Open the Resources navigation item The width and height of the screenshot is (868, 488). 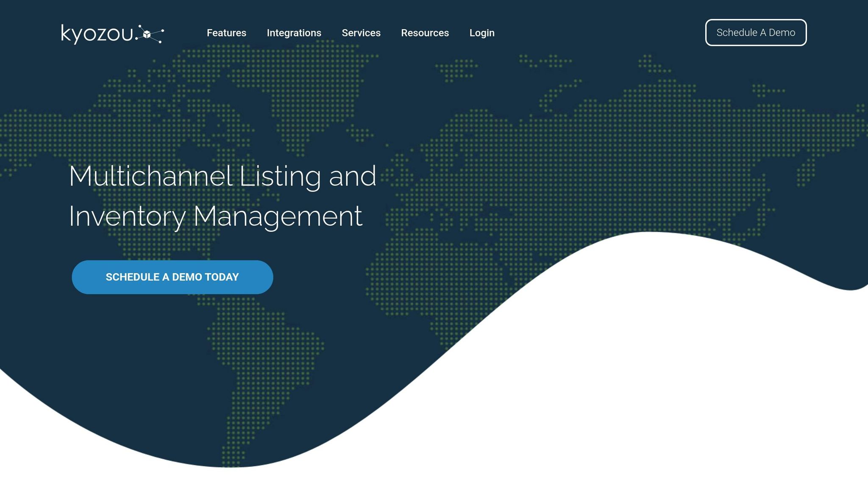[x=425, y=33]
